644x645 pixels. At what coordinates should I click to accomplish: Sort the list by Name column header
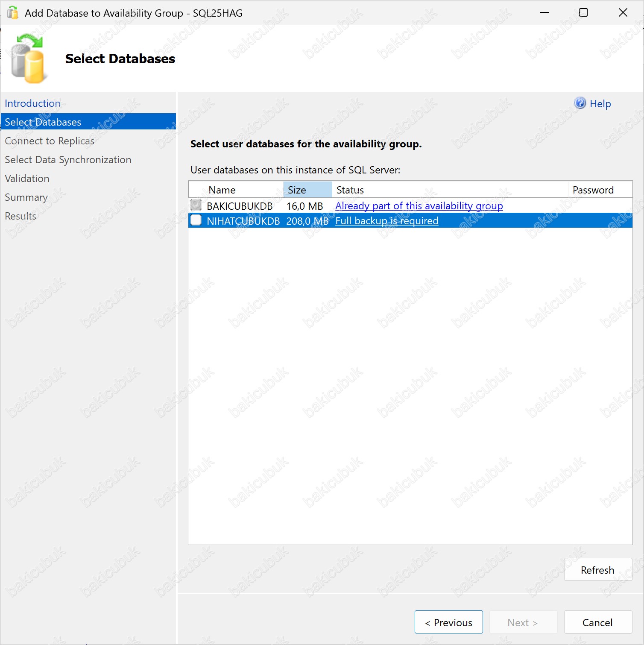click(222, 190)
